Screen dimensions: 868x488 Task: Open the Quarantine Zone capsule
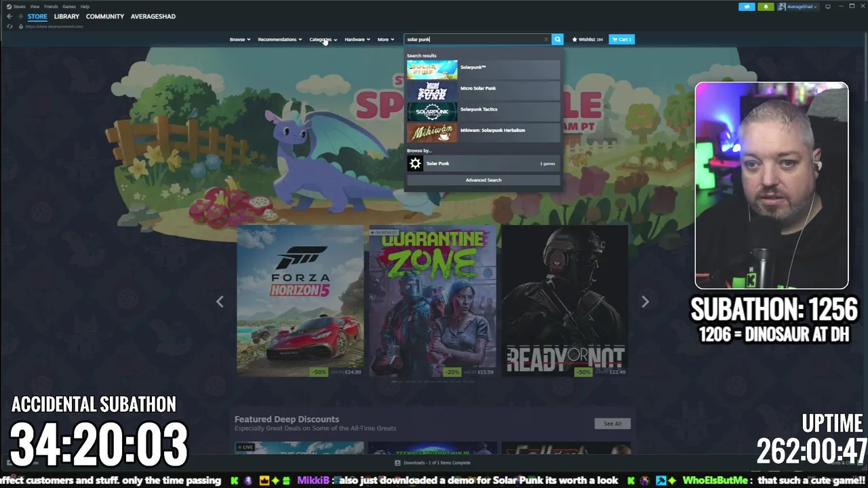(x=433, y=301)
